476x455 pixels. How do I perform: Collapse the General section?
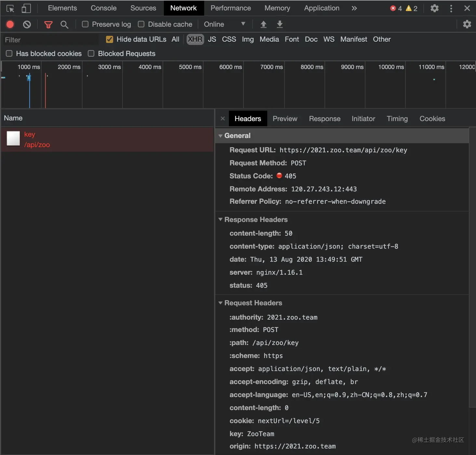(220, 136)
